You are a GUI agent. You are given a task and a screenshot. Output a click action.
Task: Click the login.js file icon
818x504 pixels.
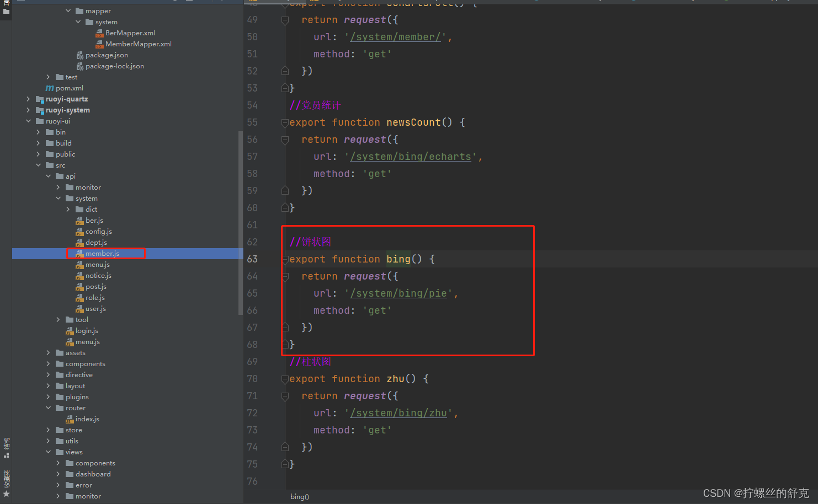70,331
